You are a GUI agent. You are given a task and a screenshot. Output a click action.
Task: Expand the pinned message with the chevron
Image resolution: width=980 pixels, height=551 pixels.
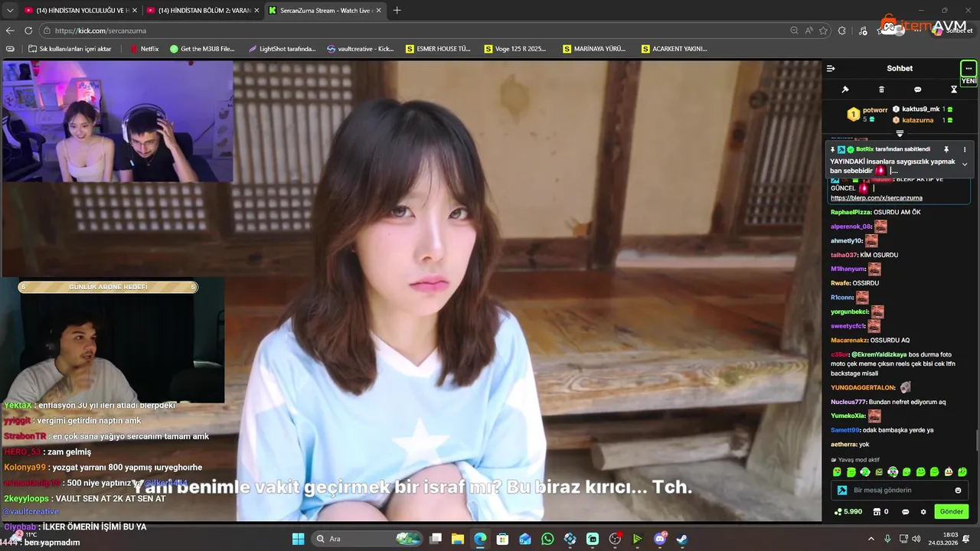click(x=965, y=165)
